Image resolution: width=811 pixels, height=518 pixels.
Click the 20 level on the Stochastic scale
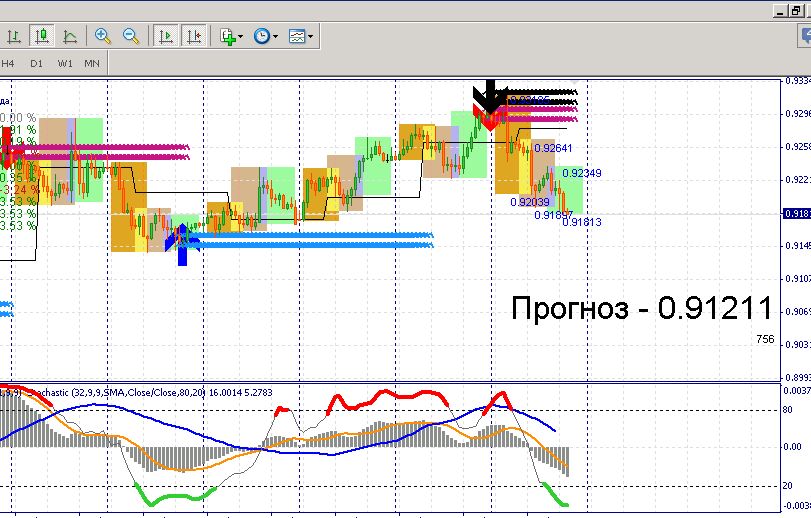tap(787, 486)
